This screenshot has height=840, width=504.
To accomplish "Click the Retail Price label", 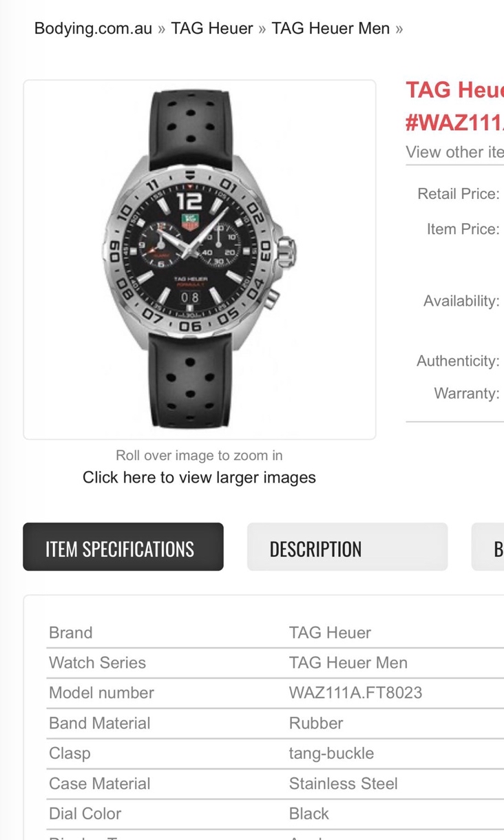I will (459, 194).
